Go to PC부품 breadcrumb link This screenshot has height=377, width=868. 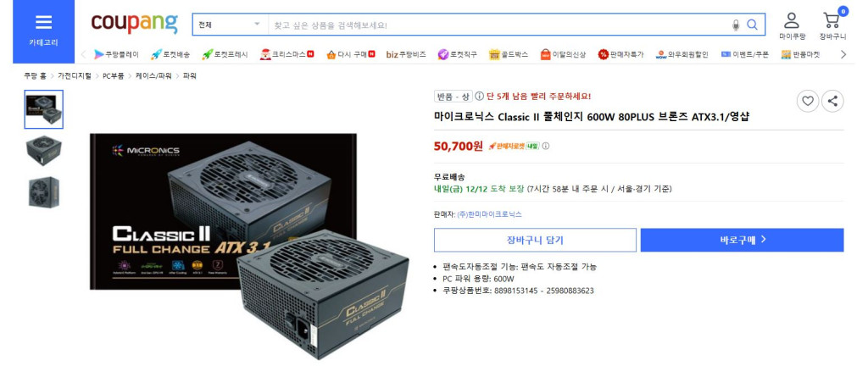click(114, 76)
